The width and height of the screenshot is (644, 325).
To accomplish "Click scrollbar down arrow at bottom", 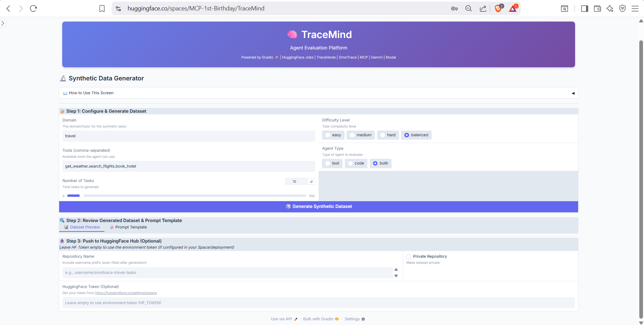I will pyautogui.click(x=641, y=323).
